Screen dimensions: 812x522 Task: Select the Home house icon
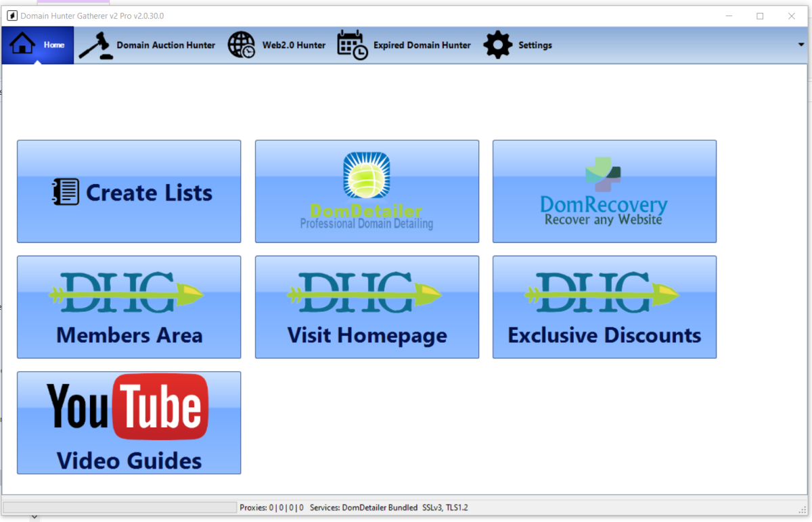[23, 42]
